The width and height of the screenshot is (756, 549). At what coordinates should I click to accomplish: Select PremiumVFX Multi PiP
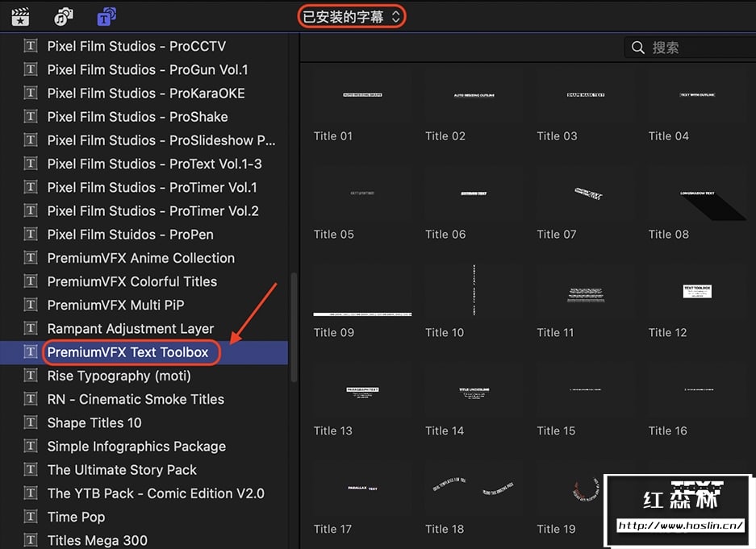click(x=115, y=306)
